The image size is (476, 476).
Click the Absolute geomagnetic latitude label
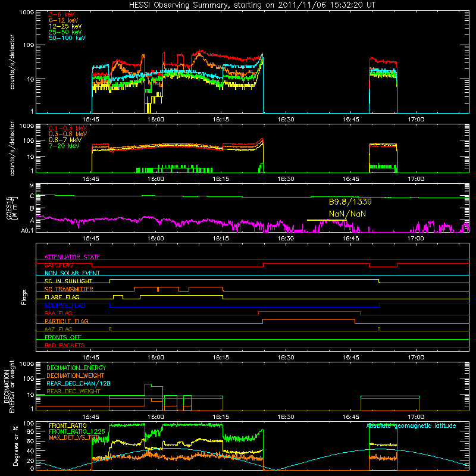pos(411,426)
